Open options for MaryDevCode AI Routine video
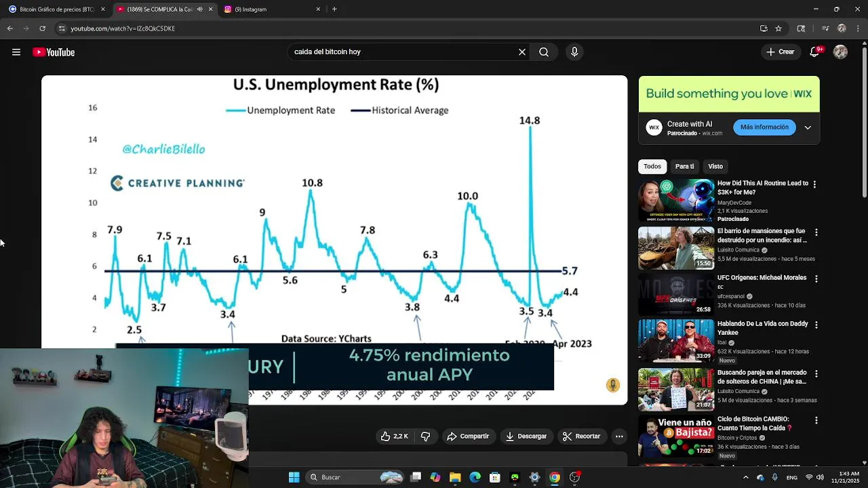 (x=814, y=184)
